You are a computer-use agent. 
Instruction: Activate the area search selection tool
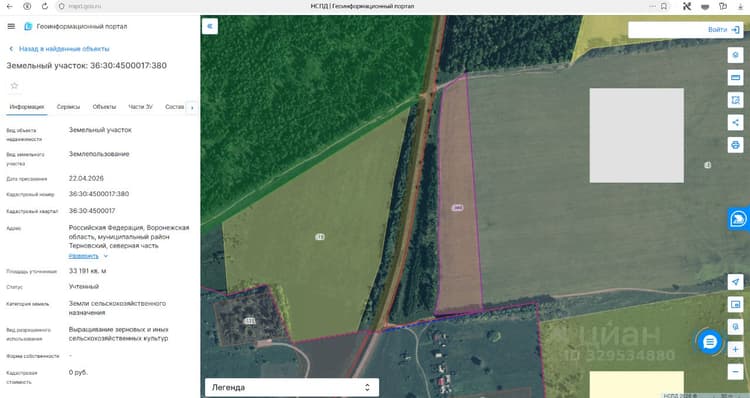[735, 100]
